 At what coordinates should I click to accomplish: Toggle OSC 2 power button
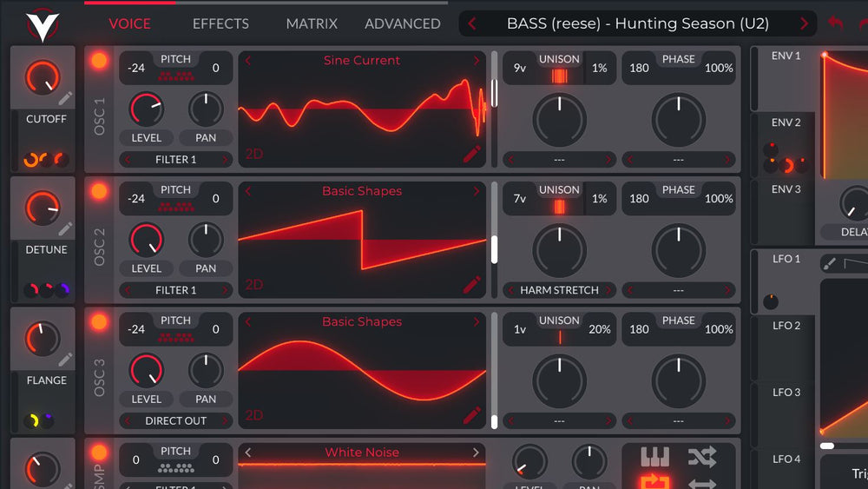99,191
